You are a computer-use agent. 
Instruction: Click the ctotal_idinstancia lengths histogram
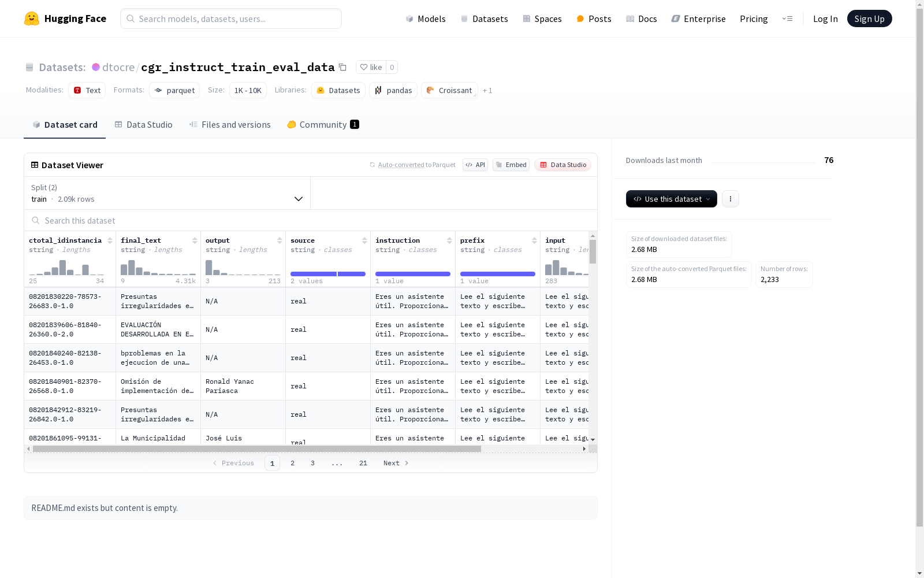pos(67,268)
